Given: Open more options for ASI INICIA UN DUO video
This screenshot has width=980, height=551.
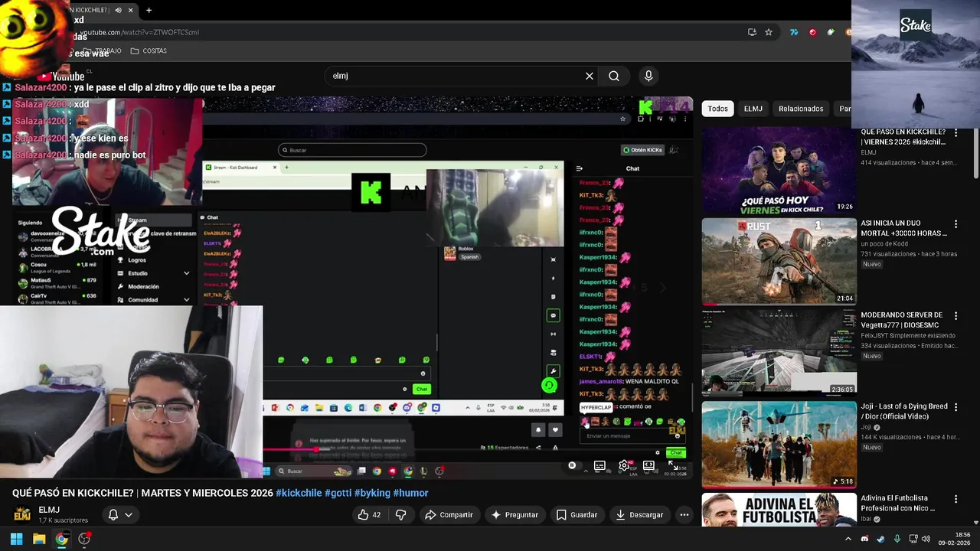Looking at the screenshot, I should point(955,223).
